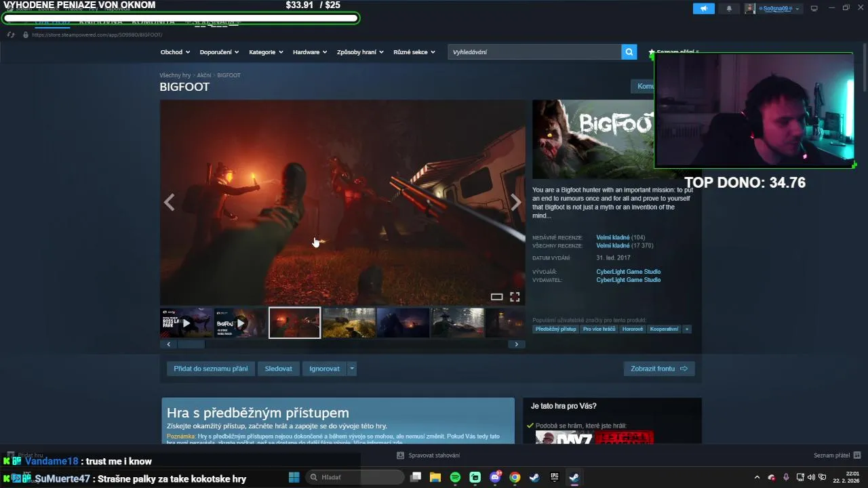Click the thumbnail strip scrollbar handle
Viewport: 868px width, 488px height.
191,344
